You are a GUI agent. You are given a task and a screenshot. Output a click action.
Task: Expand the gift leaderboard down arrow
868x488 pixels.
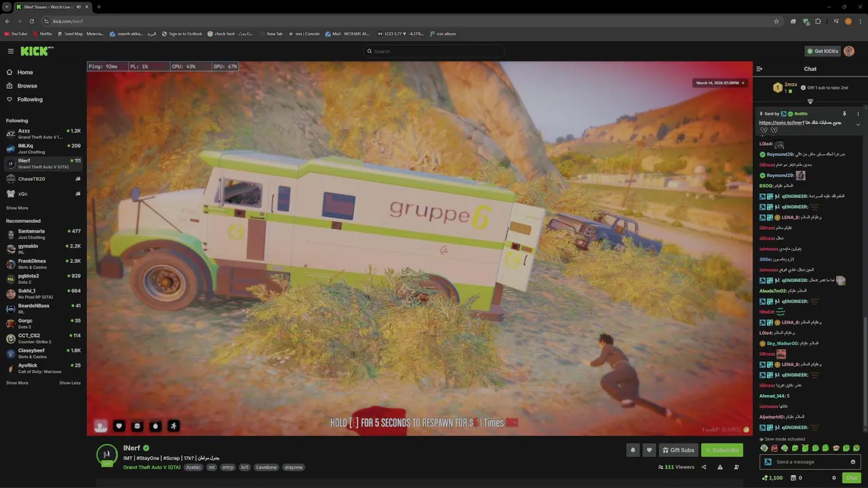810,102
